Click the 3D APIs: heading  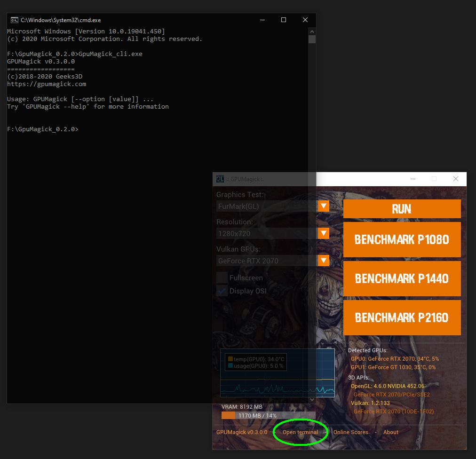tap(358, 377)
